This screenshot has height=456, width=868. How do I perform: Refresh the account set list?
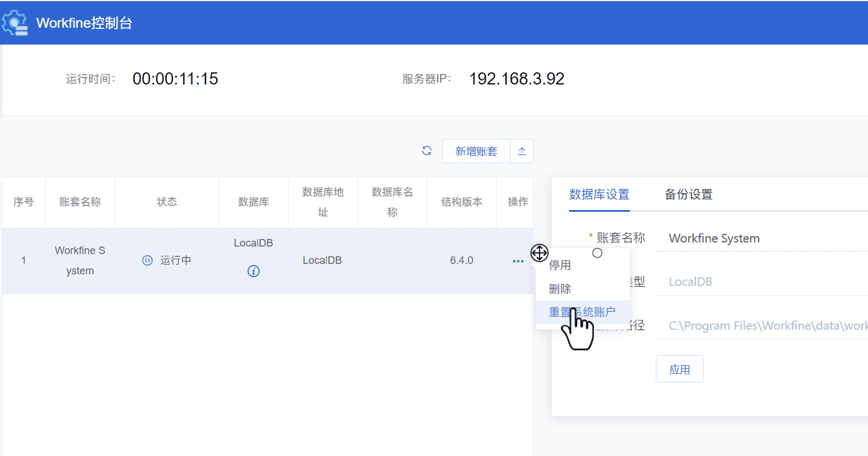click(x=427, y=151)
